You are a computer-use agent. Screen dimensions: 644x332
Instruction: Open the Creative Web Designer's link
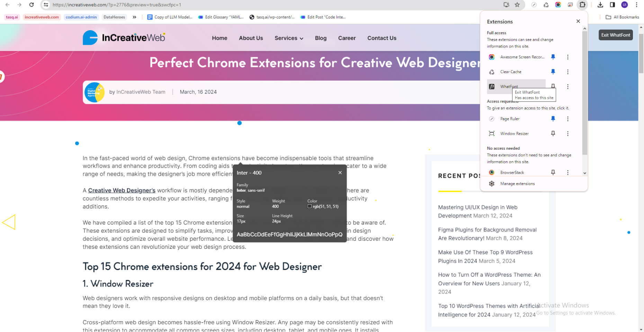click(x=122, y=190)
